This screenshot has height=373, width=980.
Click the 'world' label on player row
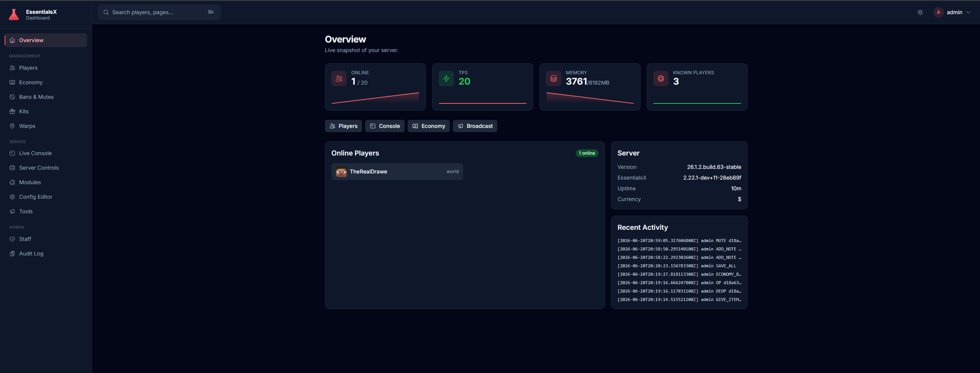click(452, 172)
